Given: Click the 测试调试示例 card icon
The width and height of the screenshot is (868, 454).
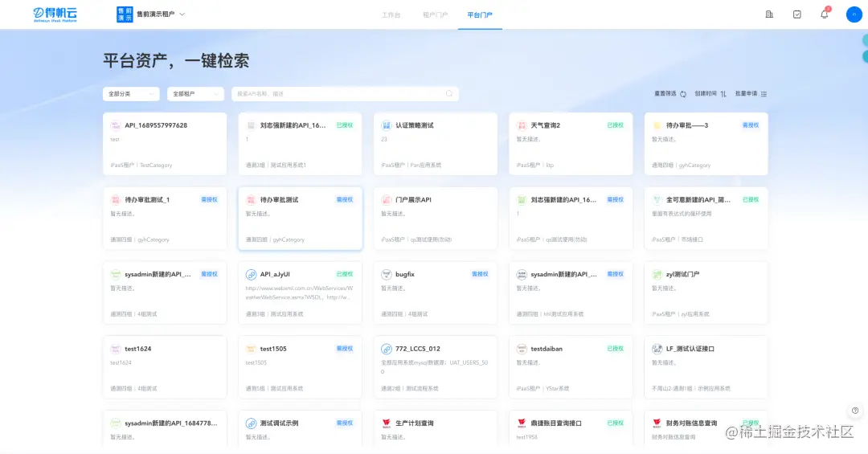Looking at the screenshot, I should click(251, 423).
